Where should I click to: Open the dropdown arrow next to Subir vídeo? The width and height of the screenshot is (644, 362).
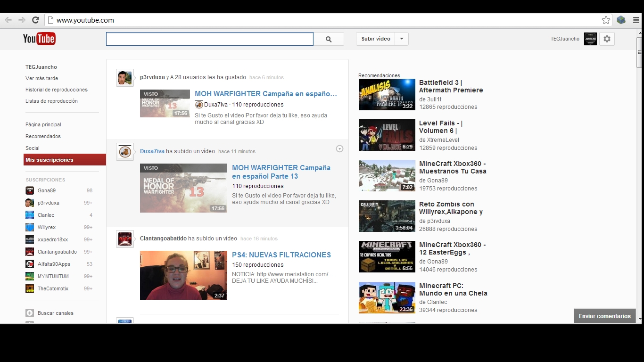pos(402,39)
